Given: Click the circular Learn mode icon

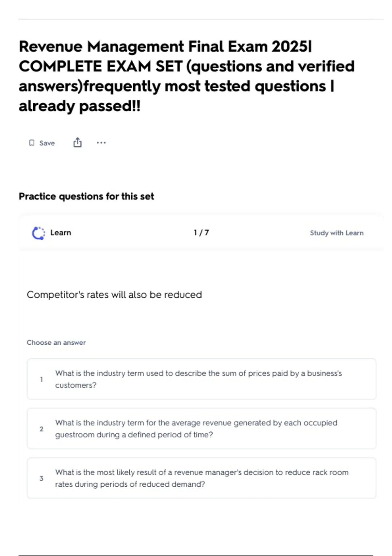Looking at the screenshot, I should pos(39,233).
